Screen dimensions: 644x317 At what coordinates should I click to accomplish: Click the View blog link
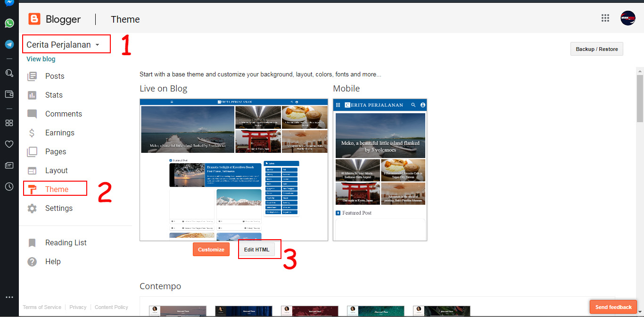(x=41, y=59)
